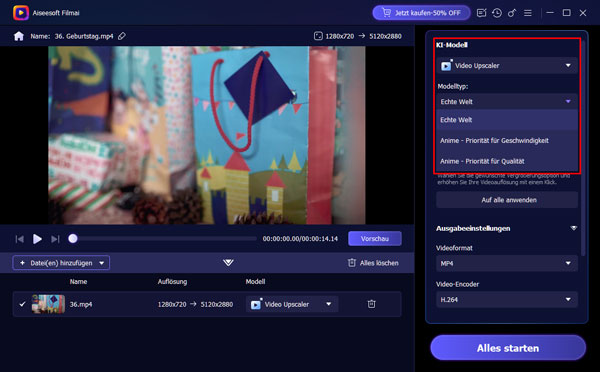This screenshot has width=600, height=372.
Task: Click the resolution frame icon beside 1280x720
Action: (318, 36)
